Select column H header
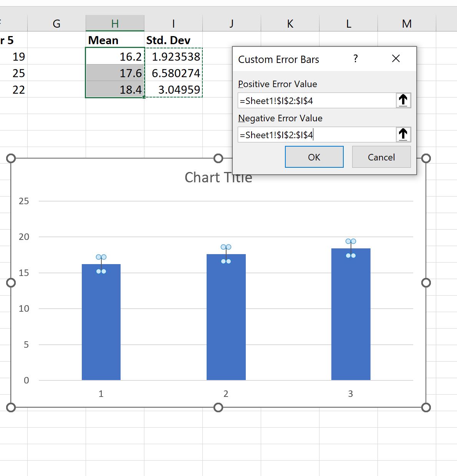The height and width of the screenshot is (476, 457). coord(115,24)
